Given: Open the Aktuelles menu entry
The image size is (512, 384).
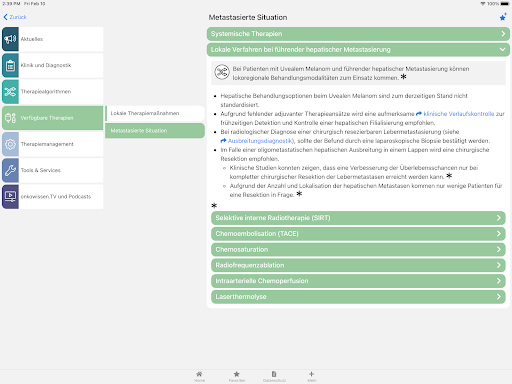Looking at the screenshot, I should click(53, 39).
